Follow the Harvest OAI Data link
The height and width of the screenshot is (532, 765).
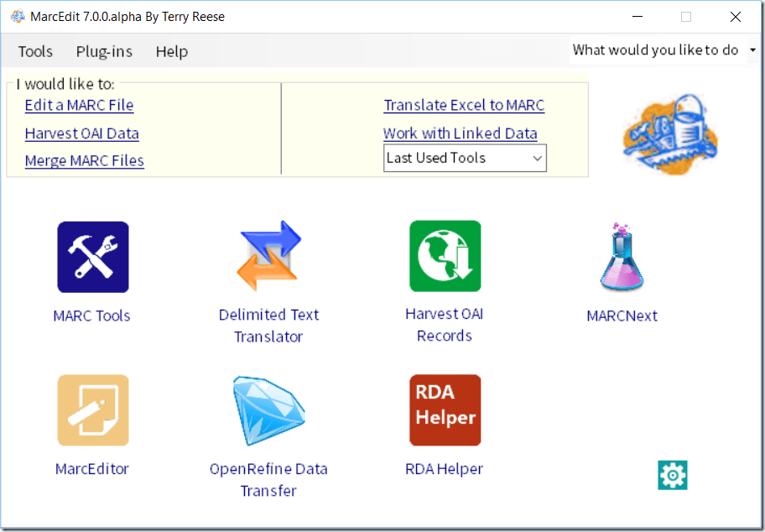[x=82, y=133]
